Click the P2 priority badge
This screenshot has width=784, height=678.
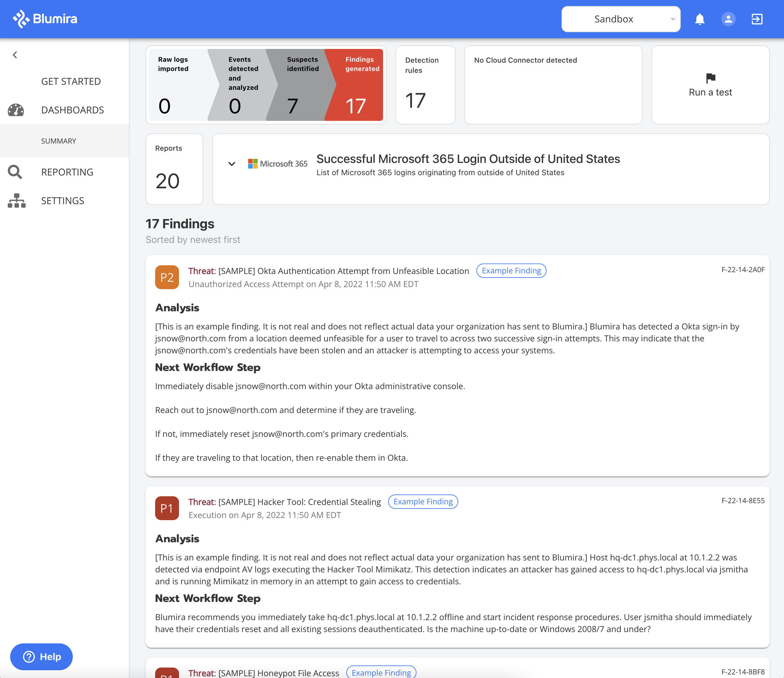click(x=167, y=277)
